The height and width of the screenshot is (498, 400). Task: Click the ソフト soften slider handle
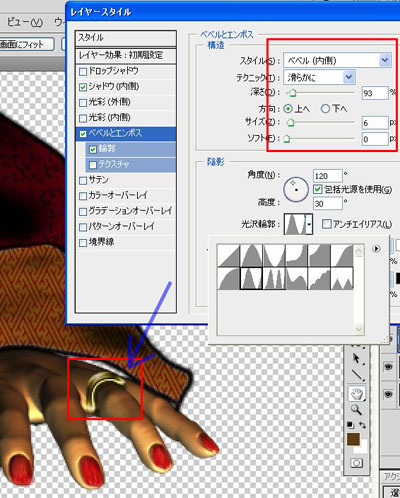pos(287,139)
